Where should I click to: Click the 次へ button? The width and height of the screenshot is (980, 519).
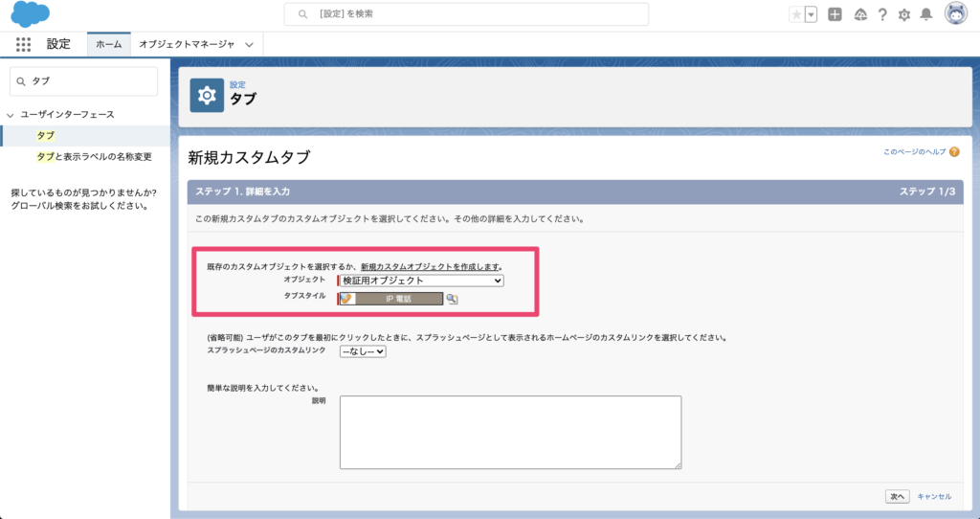[896, 496]
